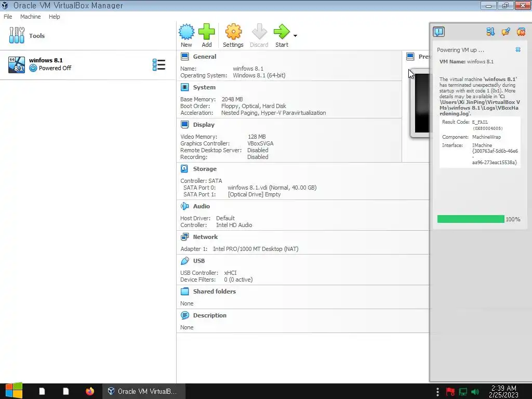Click the remove all notifications icon
532x399 pixels.
coord(521,32)
